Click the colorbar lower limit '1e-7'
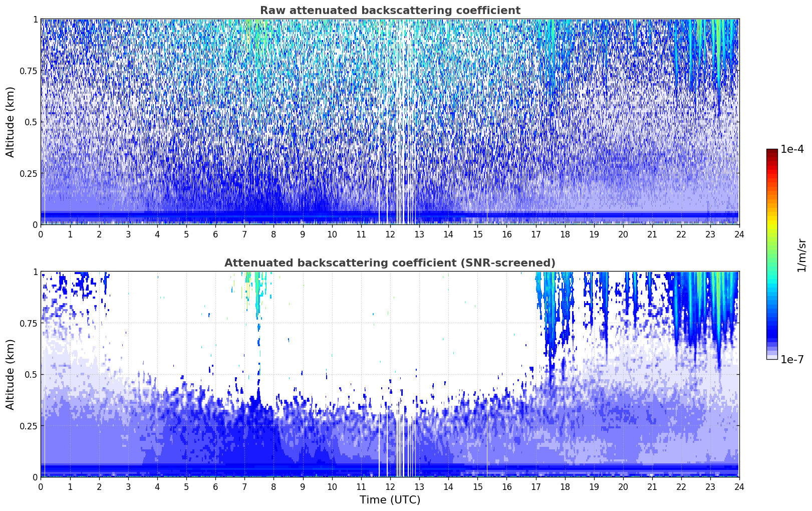 [792, 360]
